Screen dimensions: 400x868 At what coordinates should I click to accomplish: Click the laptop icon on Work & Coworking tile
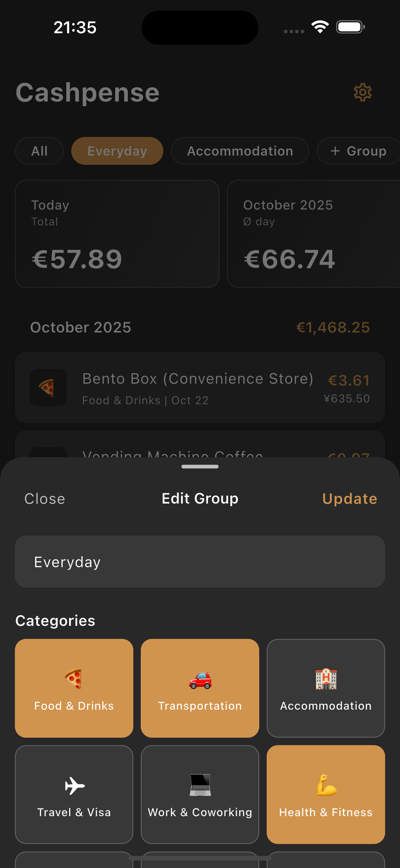200,785
